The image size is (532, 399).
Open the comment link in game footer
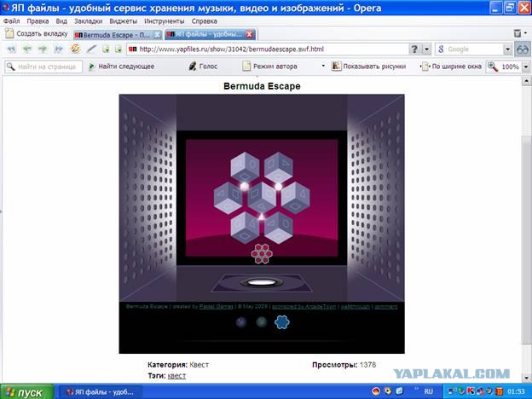coord(385,306)
